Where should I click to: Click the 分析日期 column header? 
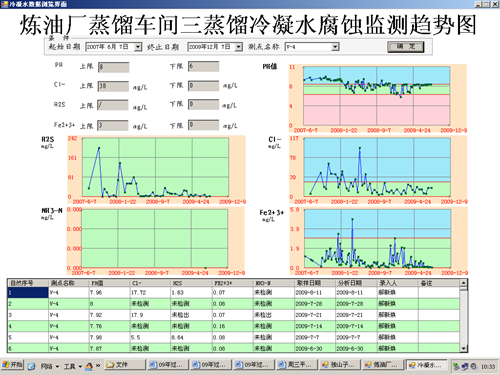click(x=356, y=283)
